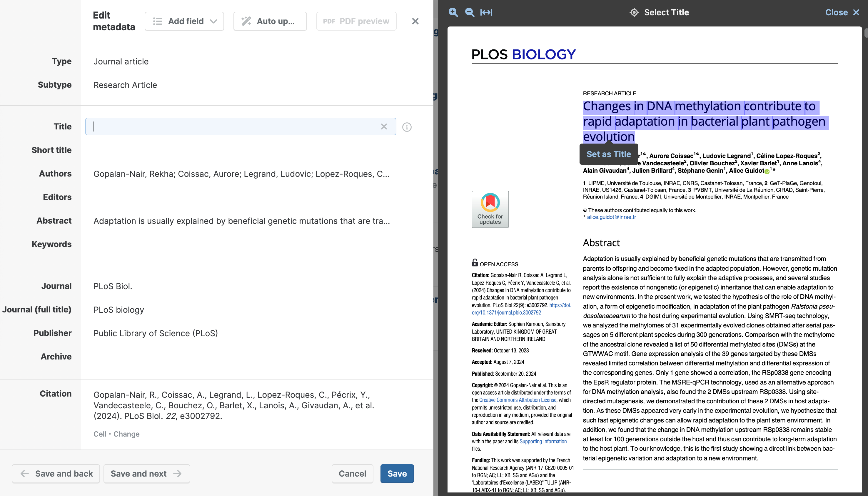Screen dimensions: 868x496
Task: Open the alice.guidot@inrae.fr email link
Action: point(611,217)
